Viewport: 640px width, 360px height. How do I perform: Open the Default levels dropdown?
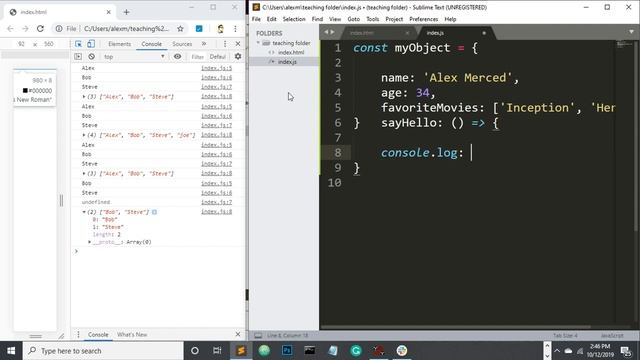point(218,57)
